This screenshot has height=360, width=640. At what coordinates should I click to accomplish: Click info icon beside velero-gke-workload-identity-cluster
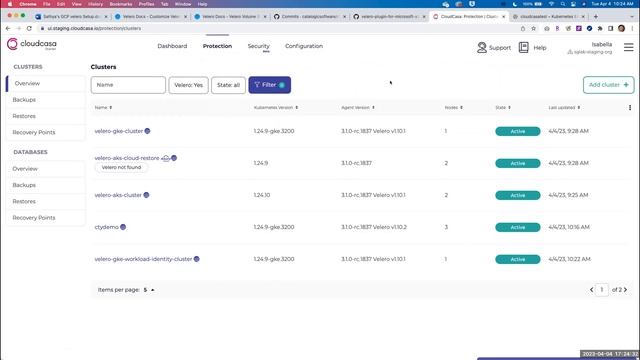click(x=196, y=259)
